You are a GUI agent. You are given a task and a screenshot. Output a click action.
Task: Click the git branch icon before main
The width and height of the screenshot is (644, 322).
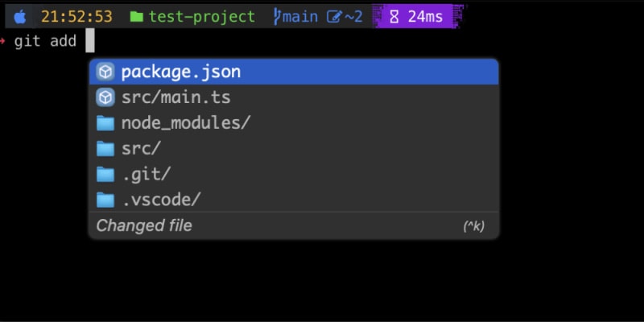pos(278,16)
